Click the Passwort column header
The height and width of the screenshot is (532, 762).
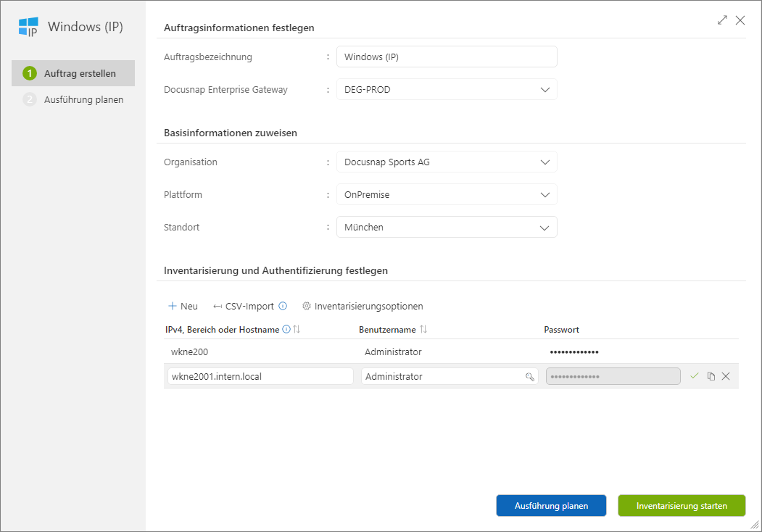tap(561, 329)
